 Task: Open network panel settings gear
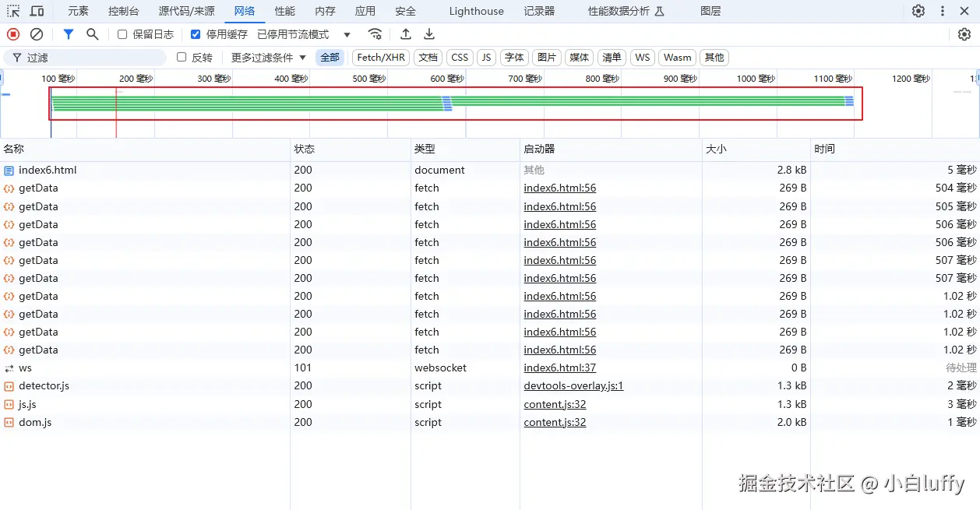coord(964,34)
